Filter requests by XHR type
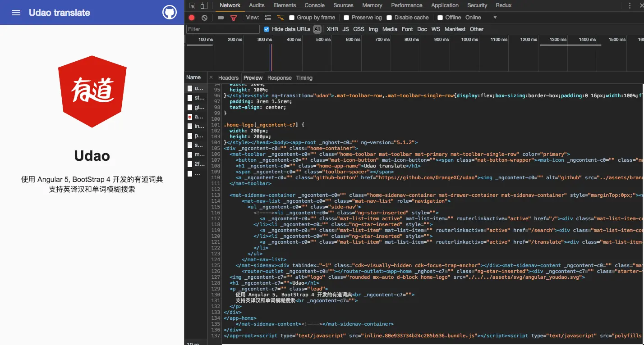This screenshot has width=644, height=345. pyautogui.click(x=332, y=29)
